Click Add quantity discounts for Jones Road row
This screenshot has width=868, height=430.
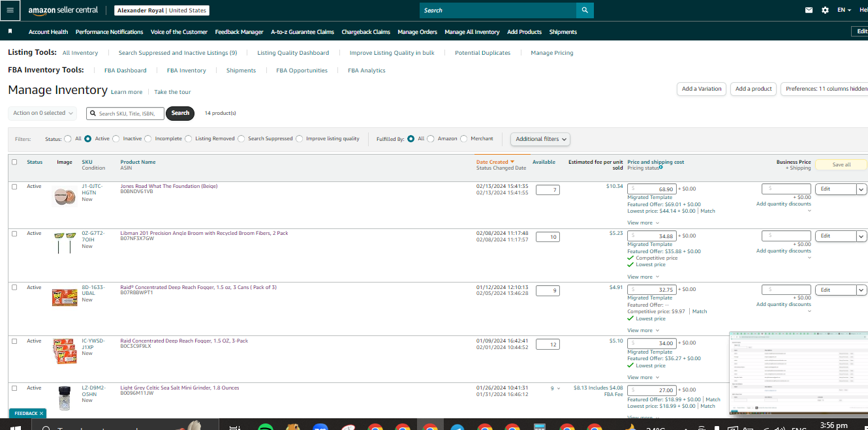tap(784, 204)
